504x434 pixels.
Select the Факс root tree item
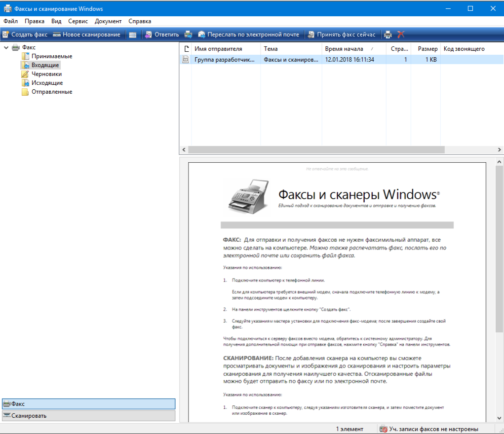29,47
